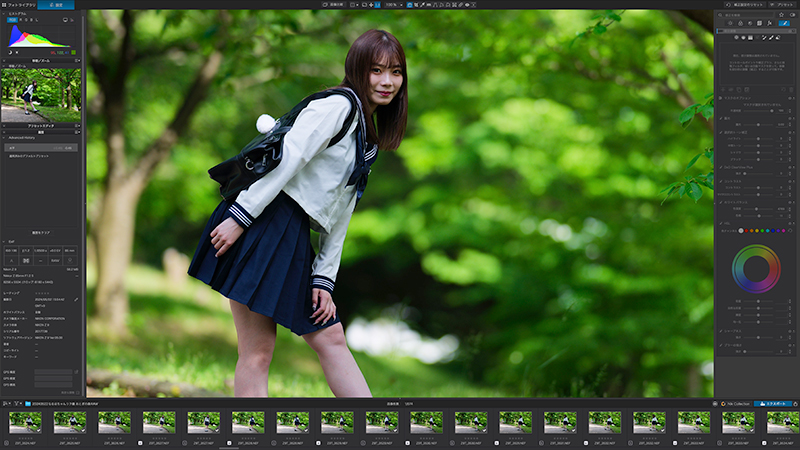Select the crop tool in top toolbar
Viewport: 800px width, 450px height.
(415, 5)
